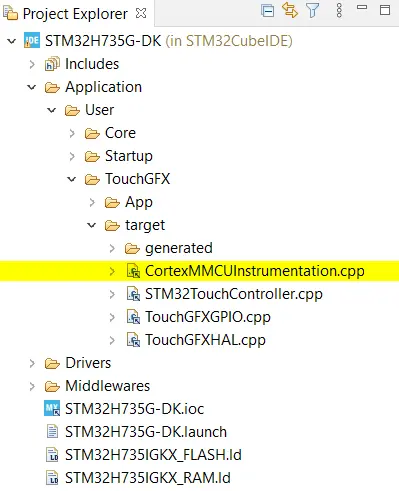Click the TouchGFXGPIO.cpp file icon
Image resolution: width=399 pixels, height=491 pixels.
133,317
